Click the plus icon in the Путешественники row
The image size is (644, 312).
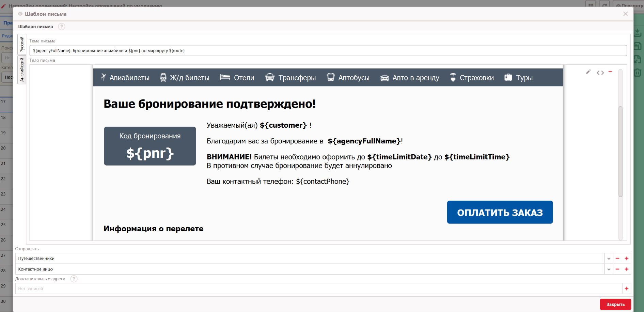(x=626, y=259)
